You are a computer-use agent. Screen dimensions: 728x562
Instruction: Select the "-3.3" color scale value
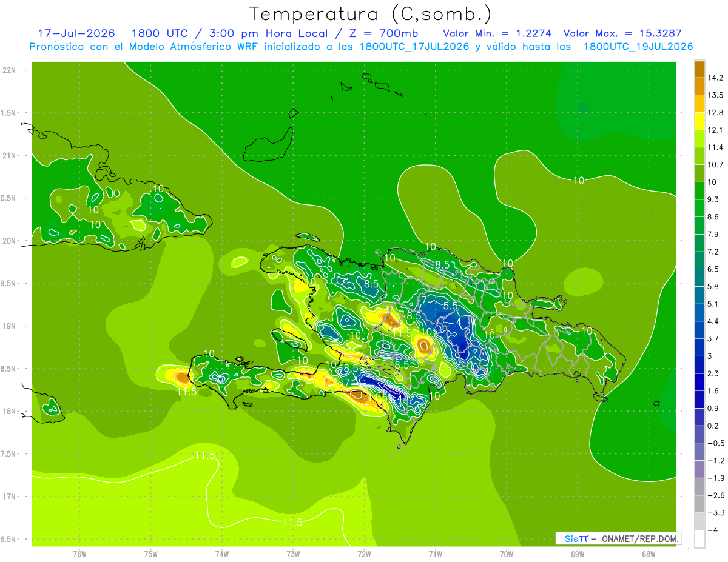tap(716, 513)
